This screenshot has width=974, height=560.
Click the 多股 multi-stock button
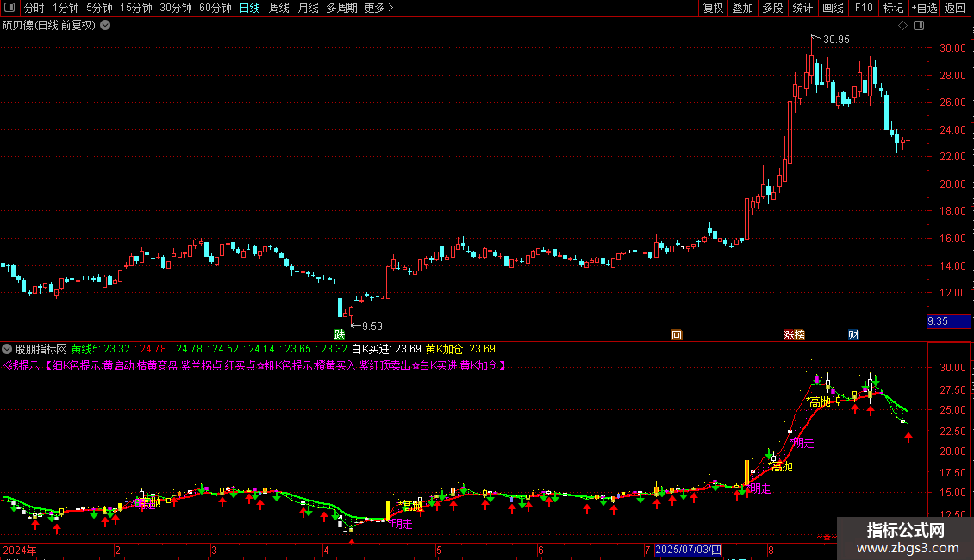tap(772, 8)
